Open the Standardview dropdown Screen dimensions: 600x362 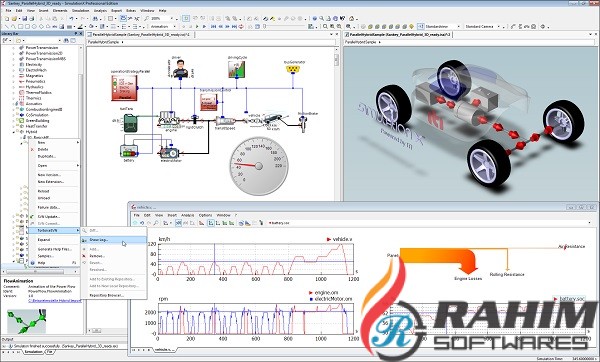(x=458, y=26)
